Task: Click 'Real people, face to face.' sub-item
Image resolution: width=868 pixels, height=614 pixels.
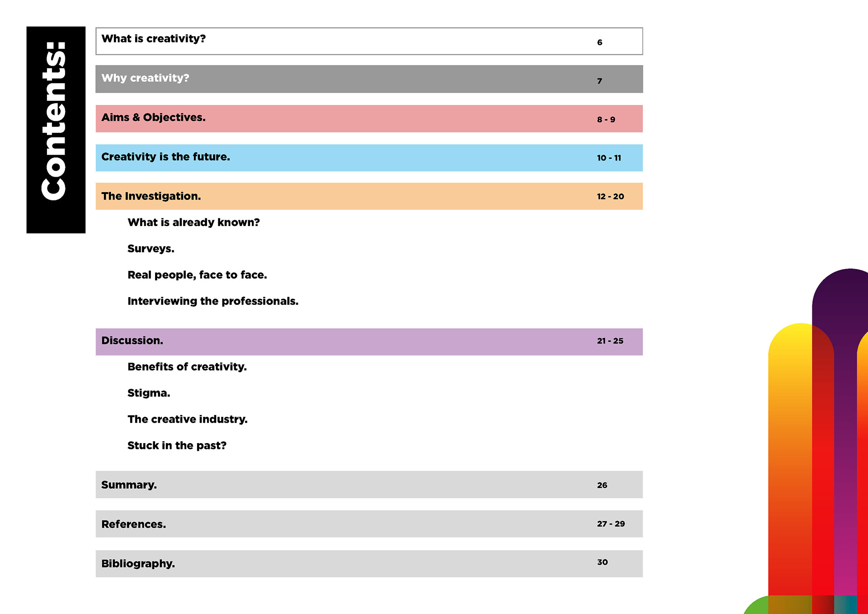Action: pos(197,275)
